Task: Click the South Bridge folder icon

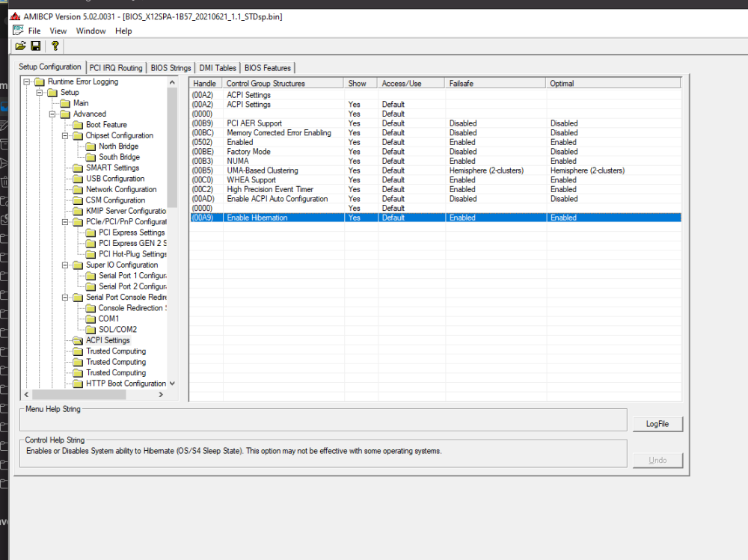Action: (91, 158)
